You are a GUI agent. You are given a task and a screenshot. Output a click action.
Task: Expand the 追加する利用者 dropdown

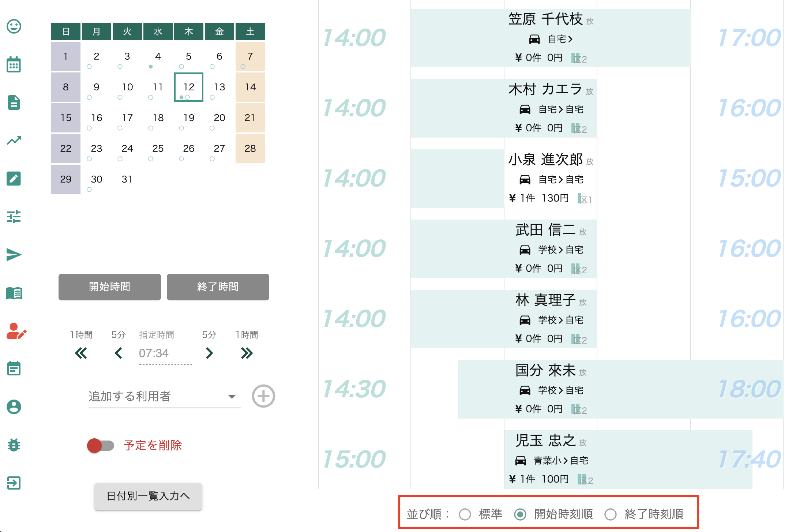click(164, 397)
